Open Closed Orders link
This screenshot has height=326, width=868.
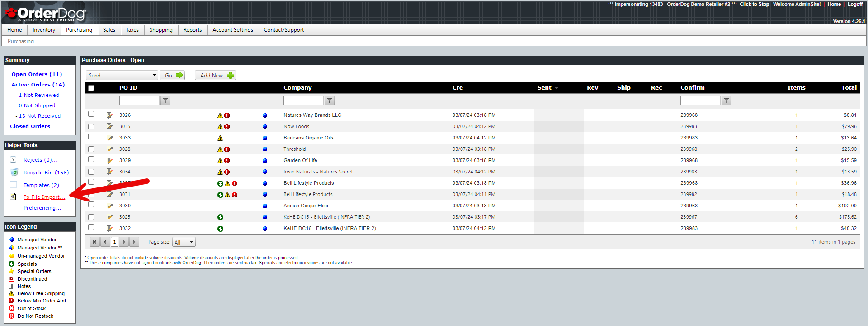coord(30,126)
